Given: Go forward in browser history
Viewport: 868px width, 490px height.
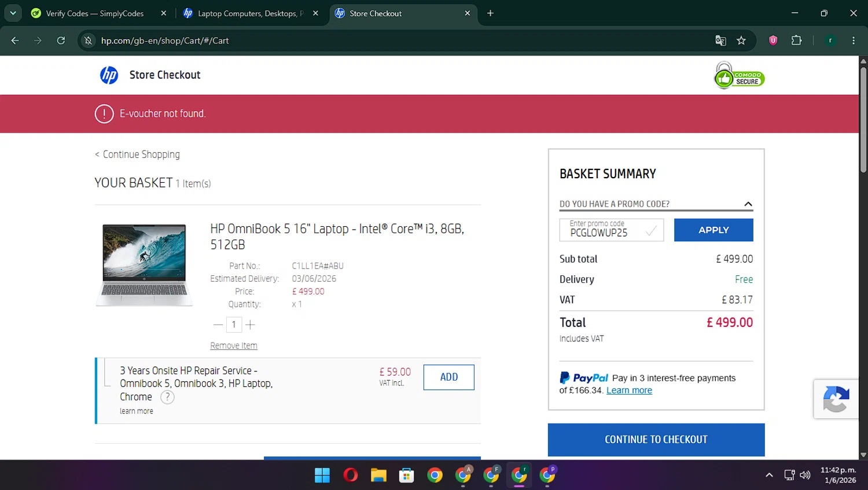Looking at the screenshot, I should 38,40.
